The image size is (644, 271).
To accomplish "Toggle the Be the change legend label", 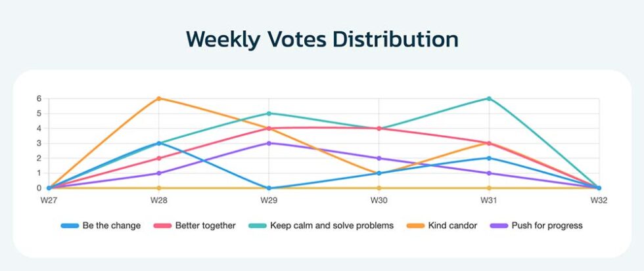I will coord(111,226).
